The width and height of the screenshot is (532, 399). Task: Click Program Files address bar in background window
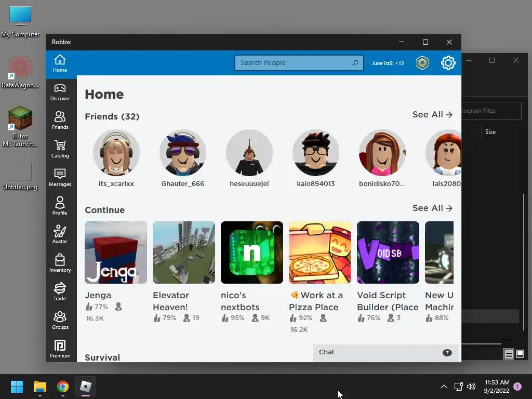coord(491,111)
